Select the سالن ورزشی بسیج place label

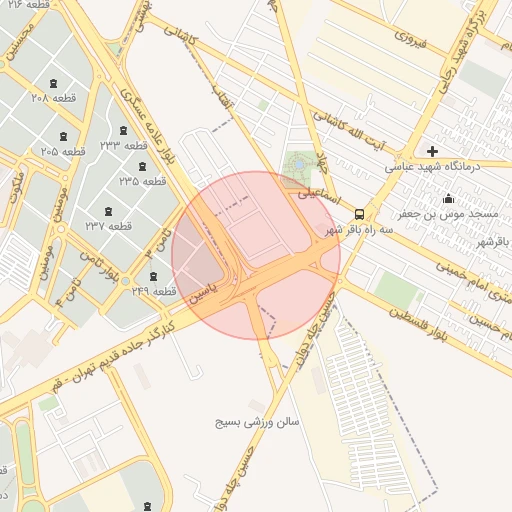[x=257, y=423]
